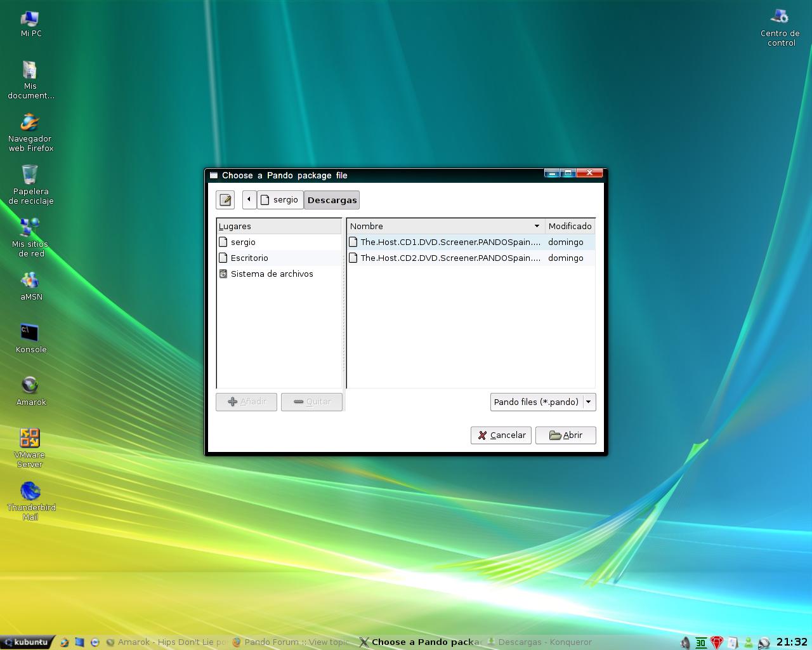The height and width of the screenshot is (650, 812).
Task: Select Sistema de archivos in Lugares
Action: pos(278,274)
